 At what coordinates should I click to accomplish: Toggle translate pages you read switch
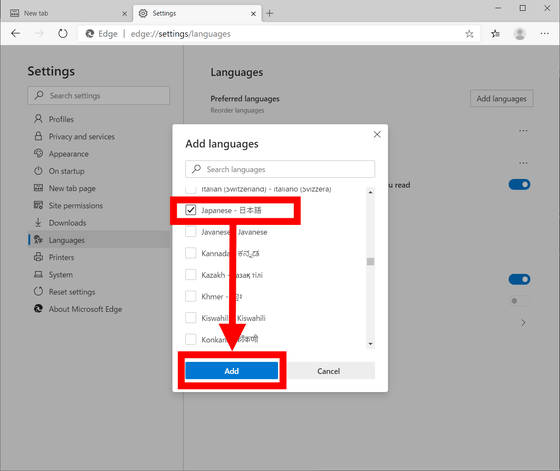pos(519,184)
